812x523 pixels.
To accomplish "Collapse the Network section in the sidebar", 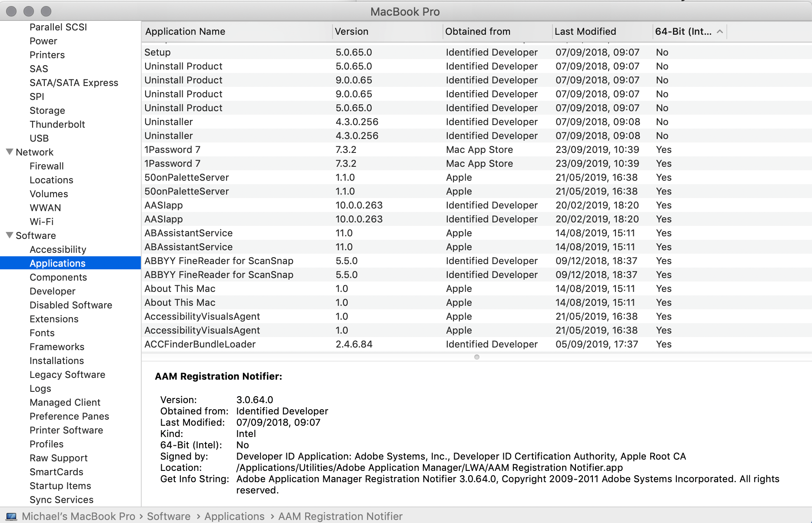I will 9,152.
